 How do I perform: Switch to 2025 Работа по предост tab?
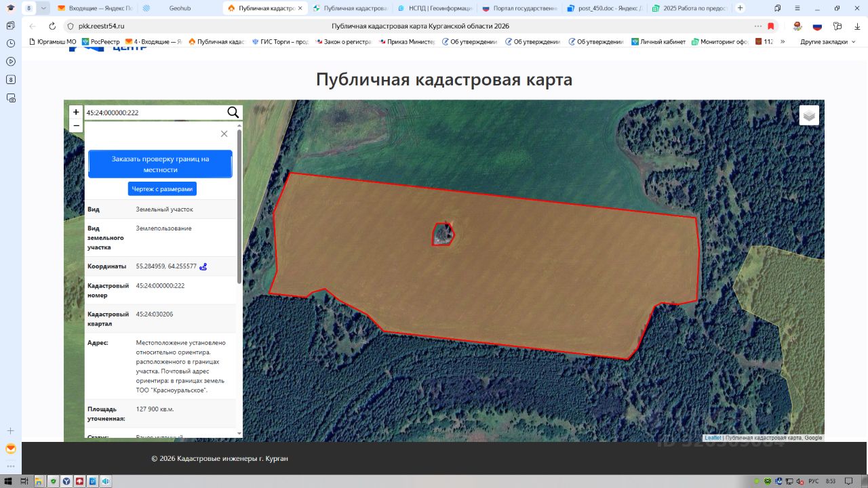(x=690, y=8)
